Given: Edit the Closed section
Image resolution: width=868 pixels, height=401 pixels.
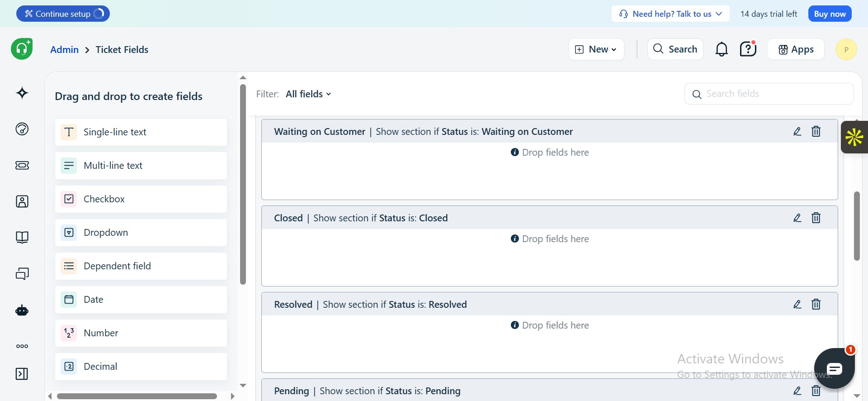Looking at the screenshot, I should 797,218.
